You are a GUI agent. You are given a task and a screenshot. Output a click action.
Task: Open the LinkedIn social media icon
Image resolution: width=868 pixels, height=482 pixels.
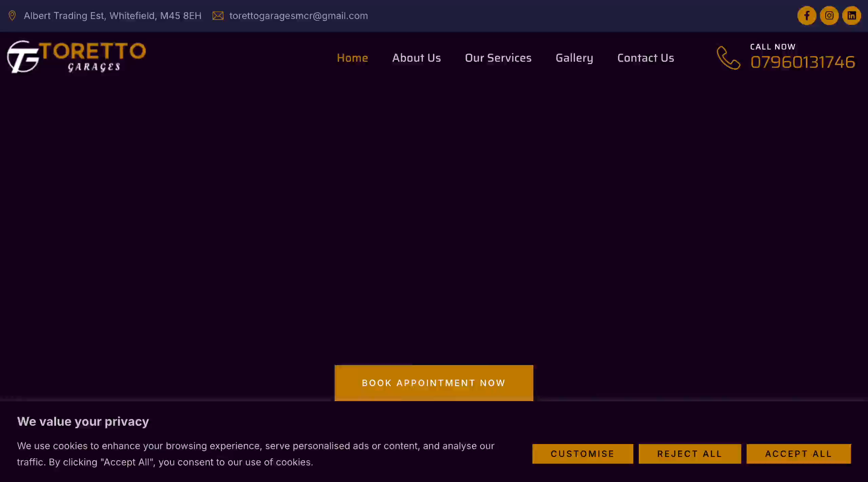pos(851,15)
